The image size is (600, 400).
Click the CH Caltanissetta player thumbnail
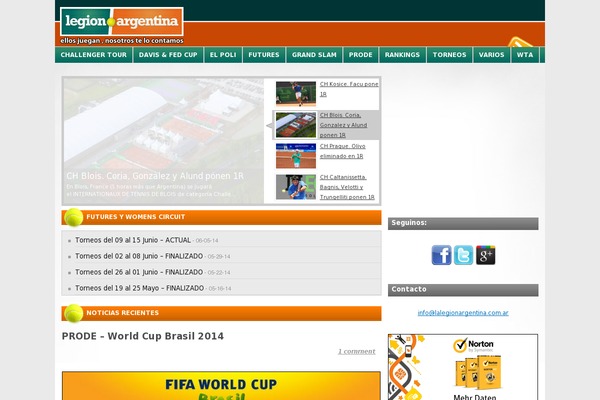coord(296,187)
